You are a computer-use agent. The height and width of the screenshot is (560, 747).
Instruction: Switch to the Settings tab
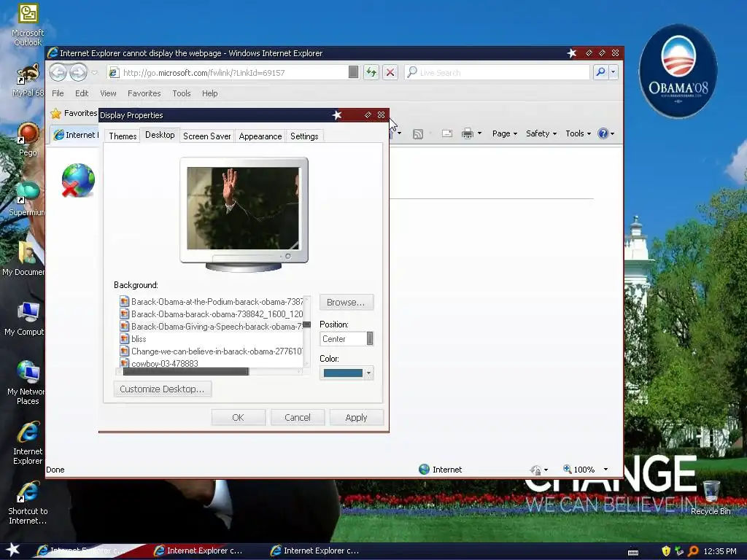(304, 136)
